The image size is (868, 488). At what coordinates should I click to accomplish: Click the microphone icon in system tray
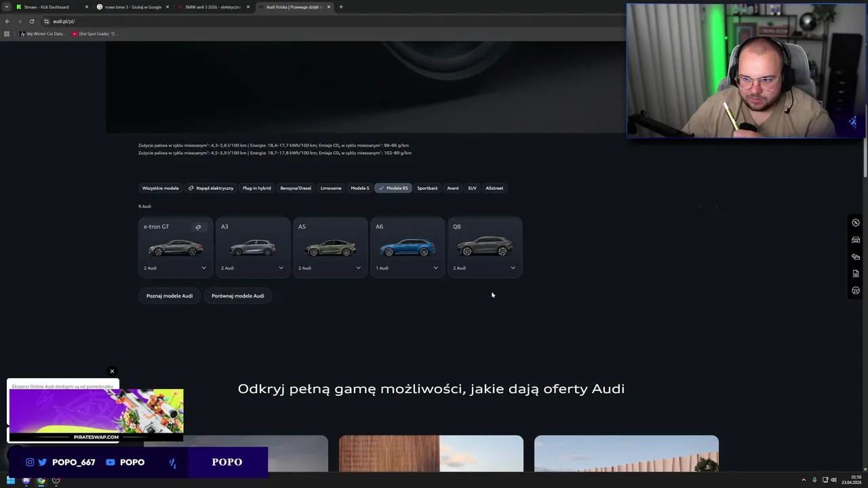814,480
